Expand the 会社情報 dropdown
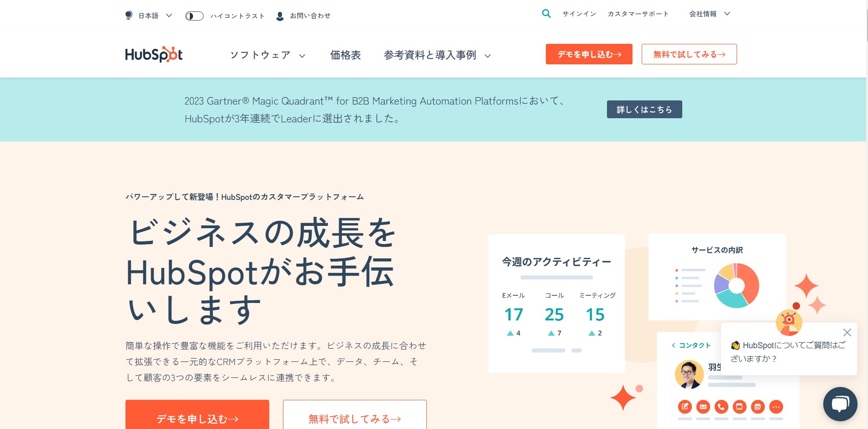 pos(710,14)
